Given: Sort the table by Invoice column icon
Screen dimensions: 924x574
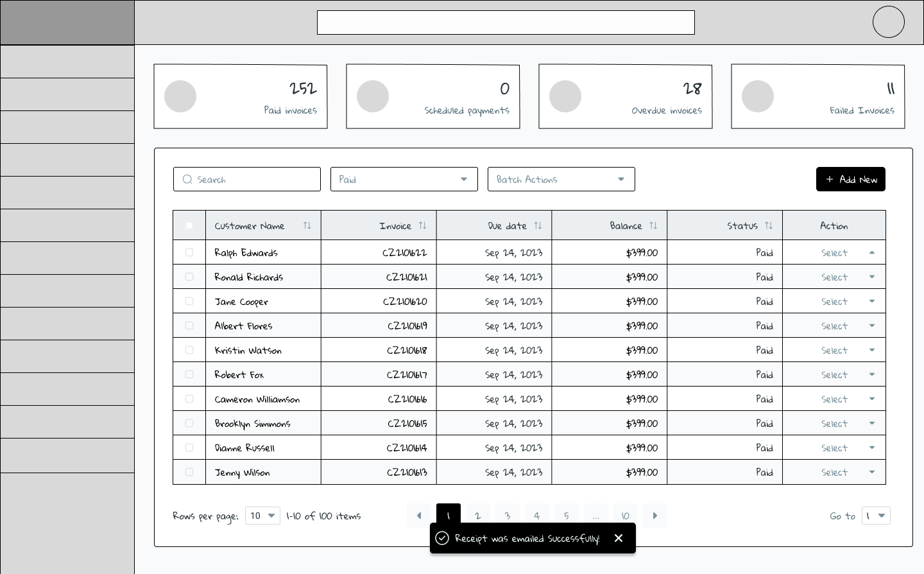Looking at the screenshot, I should (422, 225).
